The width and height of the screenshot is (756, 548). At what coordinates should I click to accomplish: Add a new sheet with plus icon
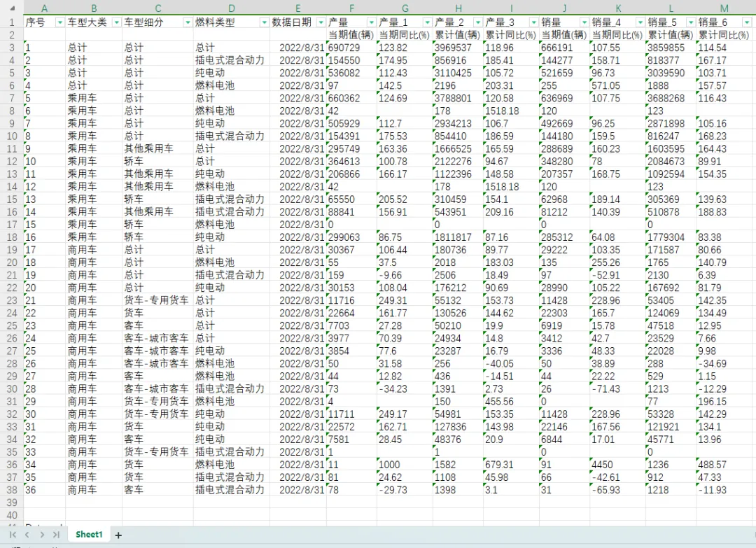click(x=118, y=535)
